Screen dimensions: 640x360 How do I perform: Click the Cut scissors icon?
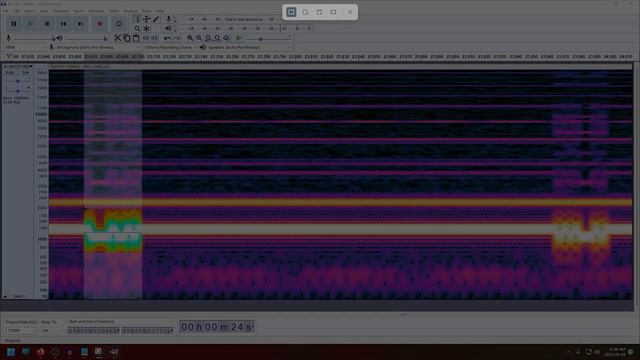118,38
